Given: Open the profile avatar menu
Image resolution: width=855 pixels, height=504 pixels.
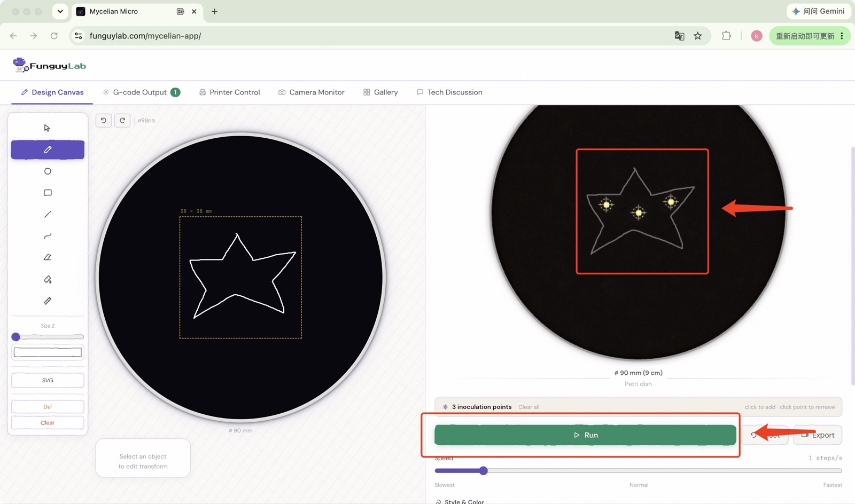Looking at the screenshot, I should coord(757,36).
